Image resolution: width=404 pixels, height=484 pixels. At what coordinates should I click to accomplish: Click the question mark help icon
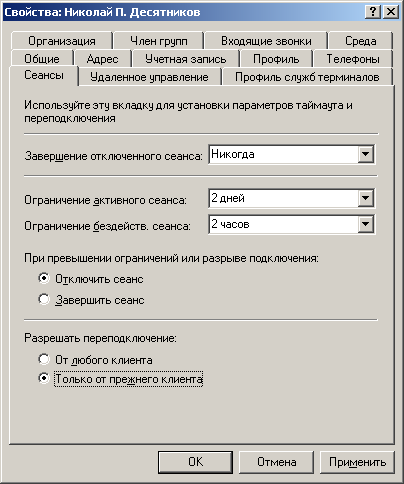pos(373,12)
